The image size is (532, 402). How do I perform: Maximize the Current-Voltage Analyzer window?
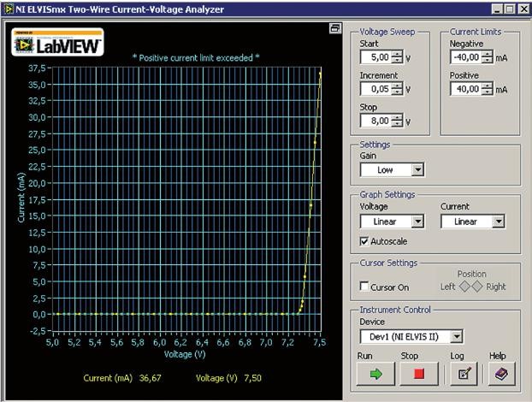pos(510,9)
